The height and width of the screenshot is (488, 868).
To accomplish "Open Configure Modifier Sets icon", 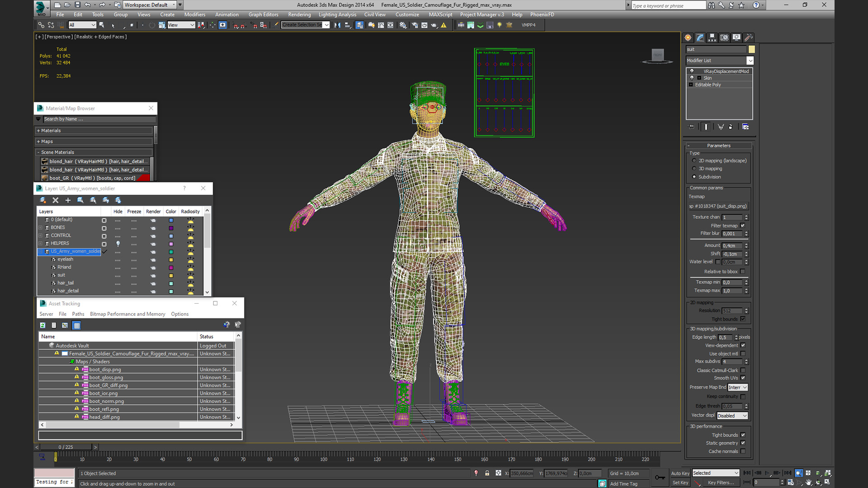I will click(x=745, y=127).
